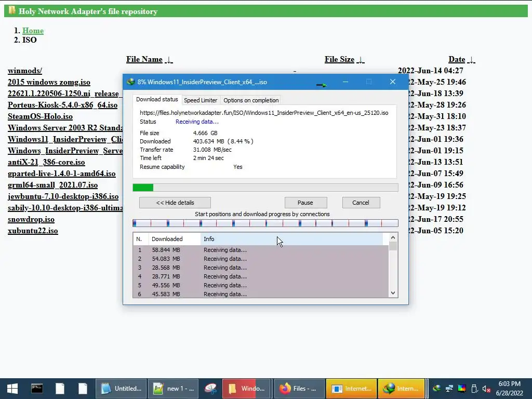532x399 pixels.
Task: Open the Windows Server 2003 R2 link
Action: click(65, 128)
